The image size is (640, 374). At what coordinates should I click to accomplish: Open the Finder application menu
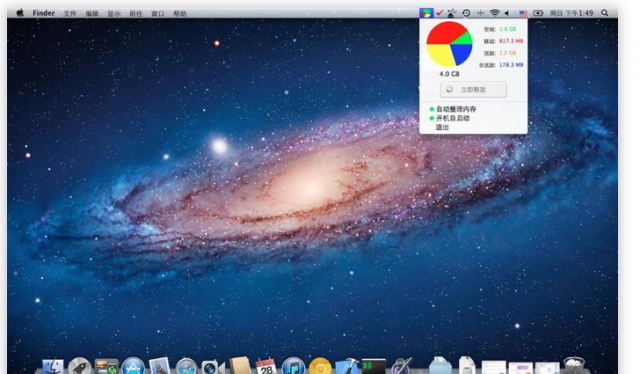coord(43,13)
